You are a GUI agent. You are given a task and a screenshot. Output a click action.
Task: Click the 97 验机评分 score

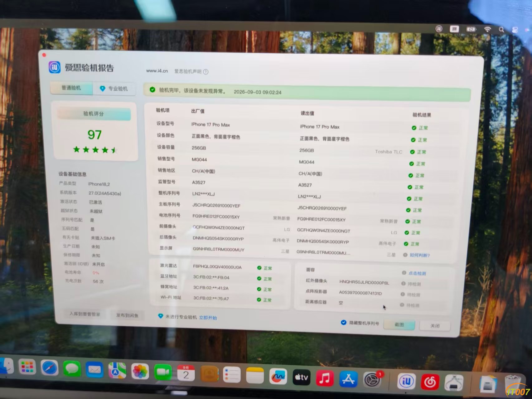coord(94,135)
